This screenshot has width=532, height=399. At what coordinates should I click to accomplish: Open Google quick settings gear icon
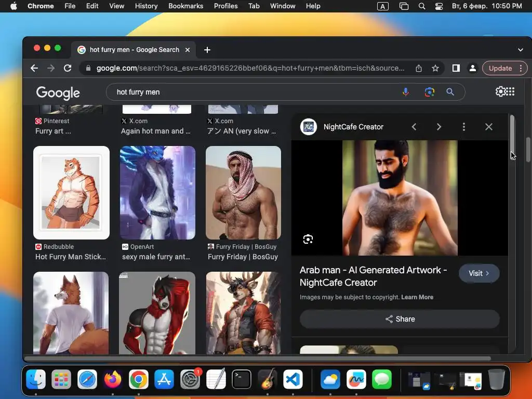click(x=500, y=91)
